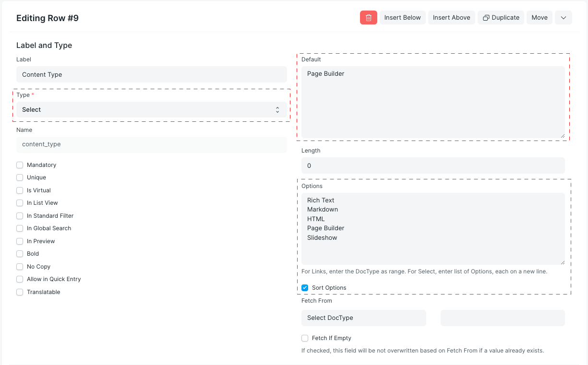The image size is (588, 365).
Task: Open the Select DocType dropdown
Action: click(x=363, y=318)
